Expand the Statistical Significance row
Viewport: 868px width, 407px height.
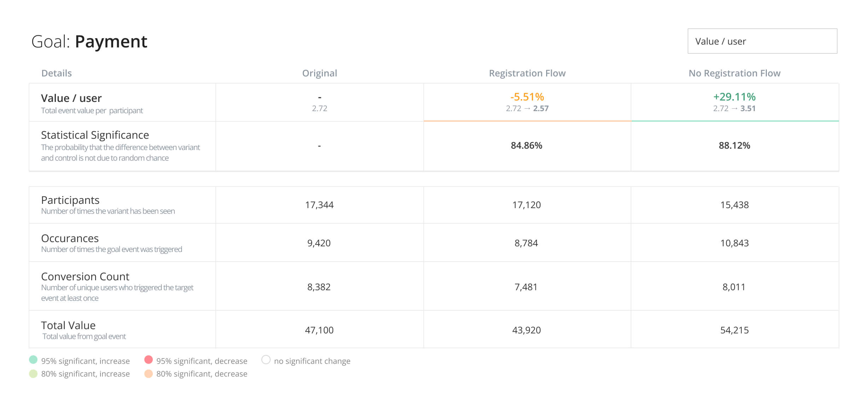coord(95,135)
